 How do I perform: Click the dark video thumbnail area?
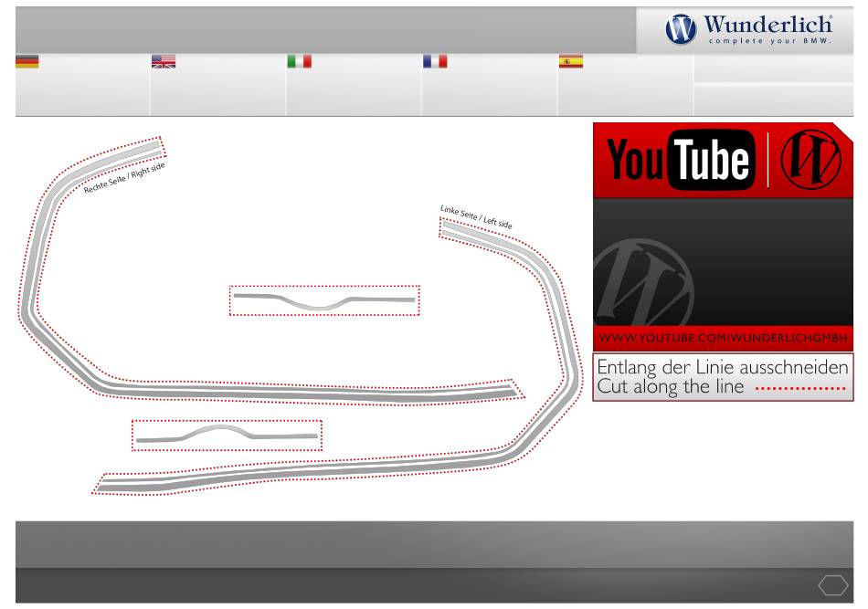point(723,262)
